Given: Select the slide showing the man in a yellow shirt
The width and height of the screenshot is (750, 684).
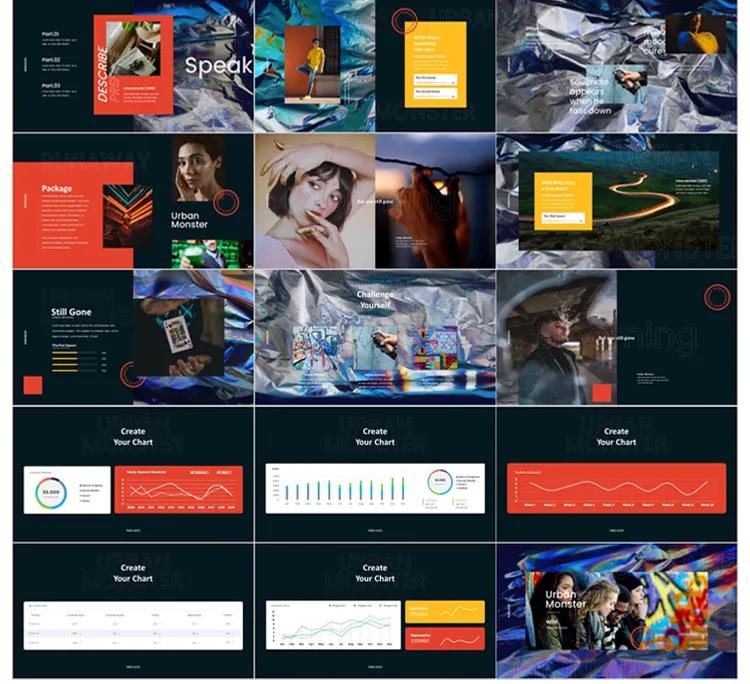Looking at the screenshot, I should (375, 66).
